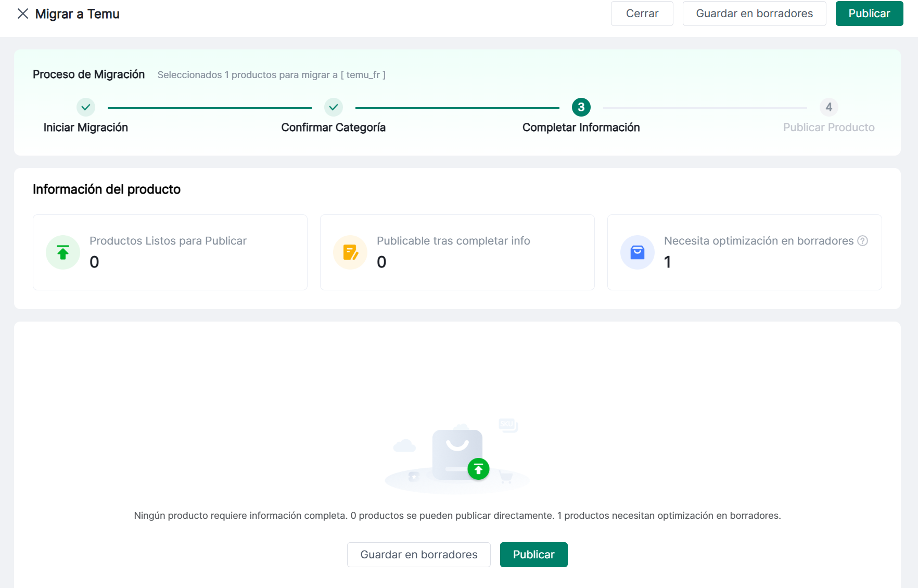This screenshot has width=918, height=588.
Task: Click the Confirmar Categoría checkmark step icon
Action: (333, 107)
